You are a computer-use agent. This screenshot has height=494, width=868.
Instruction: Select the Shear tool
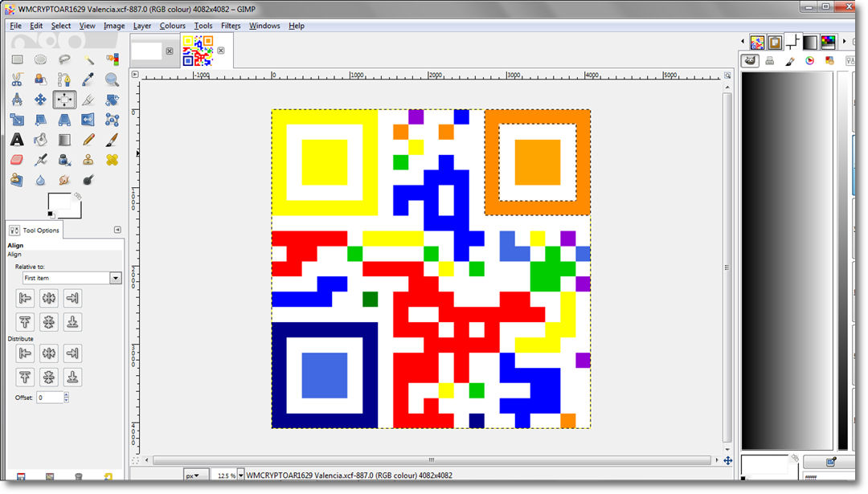coord(40,120)
